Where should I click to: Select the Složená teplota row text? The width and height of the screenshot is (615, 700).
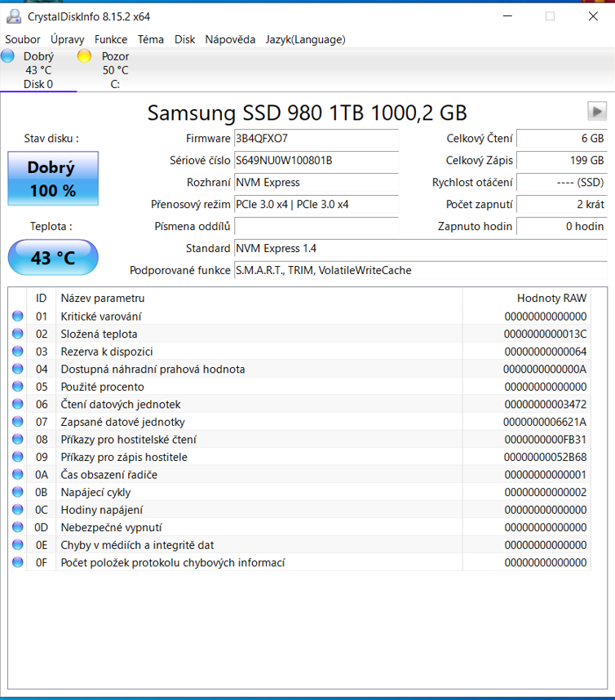[x=99, y=334]
